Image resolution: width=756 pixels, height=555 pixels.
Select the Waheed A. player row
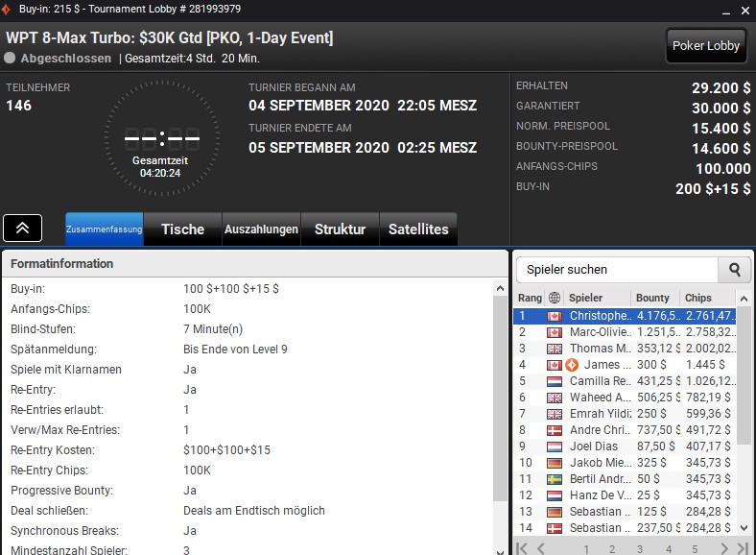pos(626,398)
